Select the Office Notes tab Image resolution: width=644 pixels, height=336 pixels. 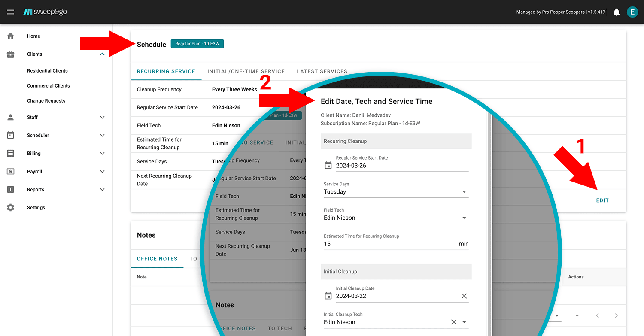pyautogui.click(x=157, y=259)
